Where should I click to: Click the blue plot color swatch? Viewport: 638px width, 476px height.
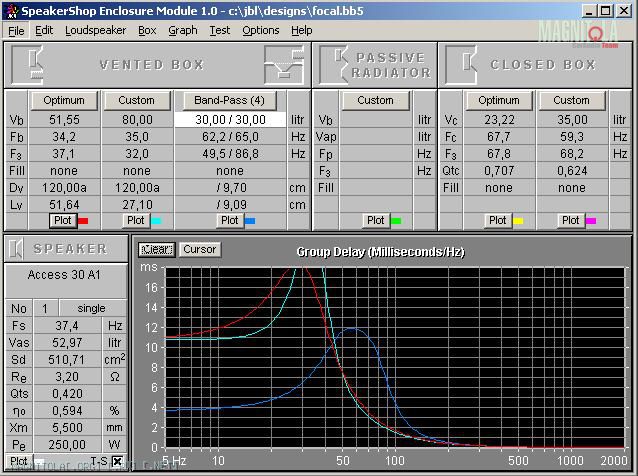point(250,221)
